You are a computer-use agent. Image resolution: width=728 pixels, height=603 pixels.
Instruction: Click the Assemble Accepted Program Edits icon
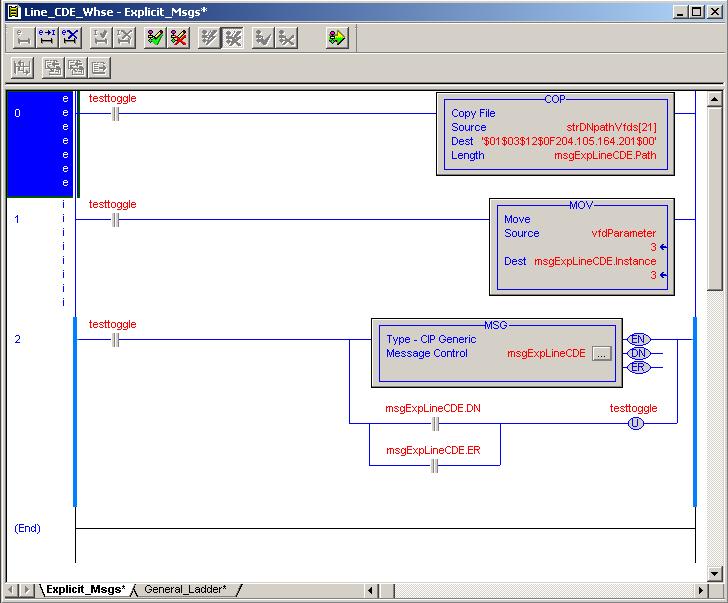(263, 38)
